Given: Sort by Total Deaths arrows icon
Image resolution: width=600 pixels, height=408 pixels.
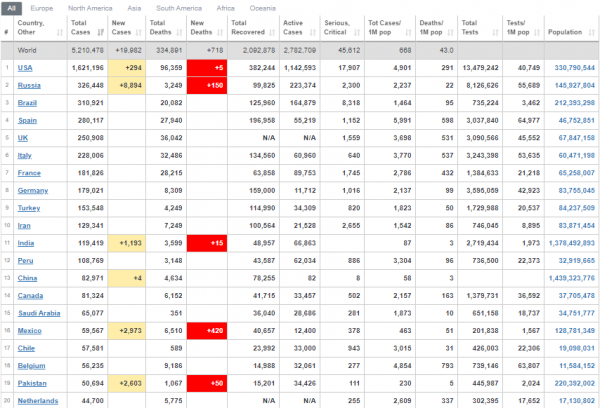Looking at the screenshot, I should coord(179,33).
